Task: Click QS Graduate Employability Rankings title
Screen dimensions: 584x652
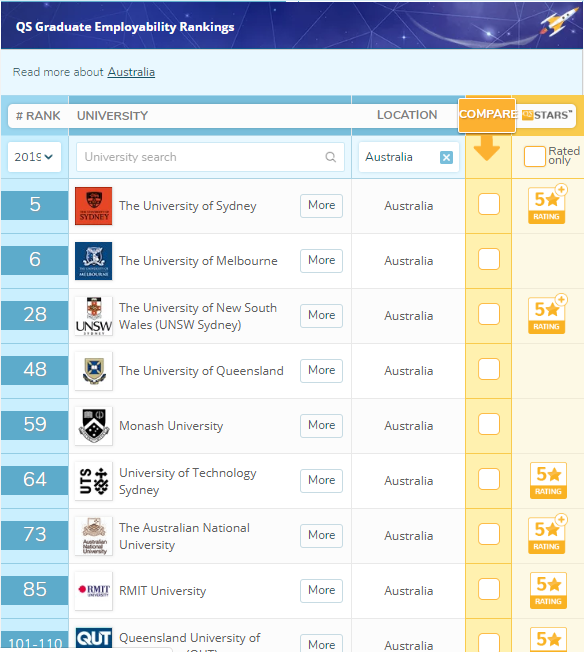Action: pyautogui.click(x=125, y=27)
